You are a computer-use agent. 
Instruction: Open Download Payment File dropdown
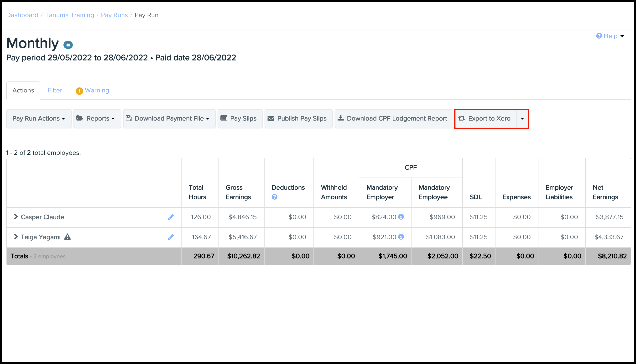tap(169, 118)
